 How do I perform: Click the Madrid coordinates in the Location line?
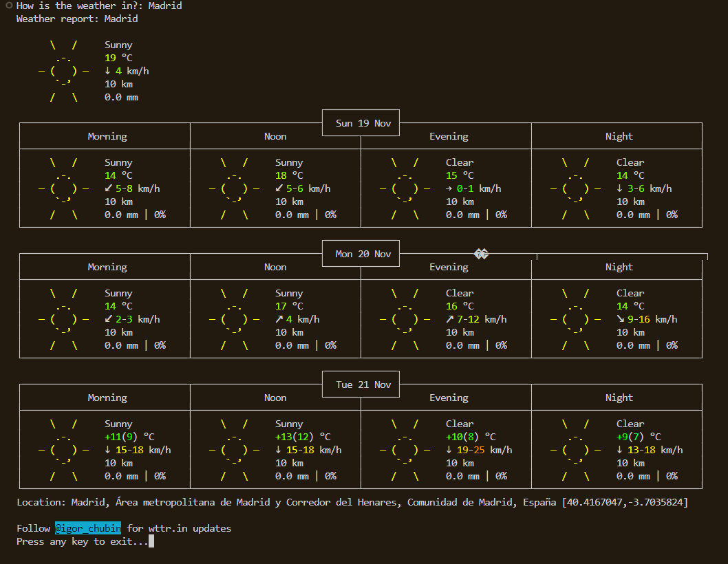[x=625, y=502]
